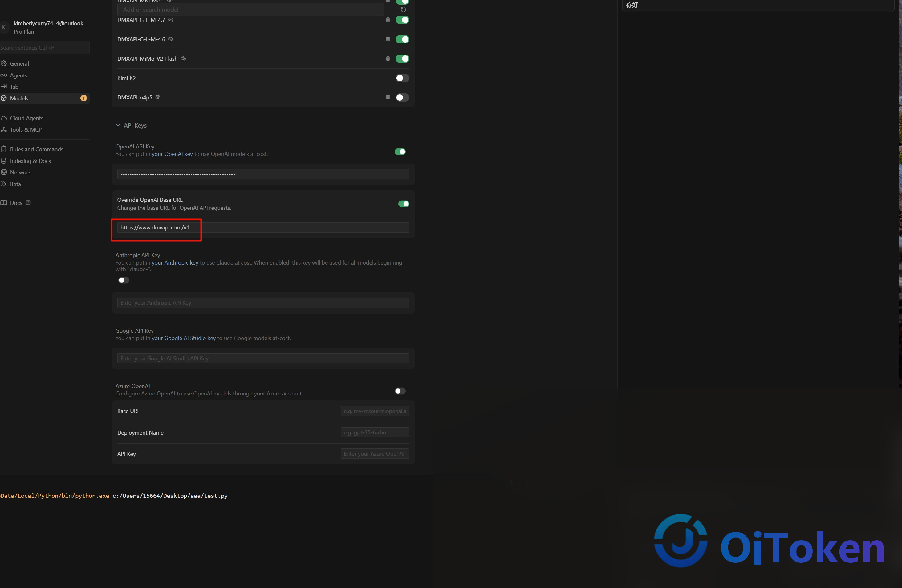Click the OpenAI base URL input field
The height and width of the screenshot is (588, 902).
pyautogui.click(x=263, y=227)
